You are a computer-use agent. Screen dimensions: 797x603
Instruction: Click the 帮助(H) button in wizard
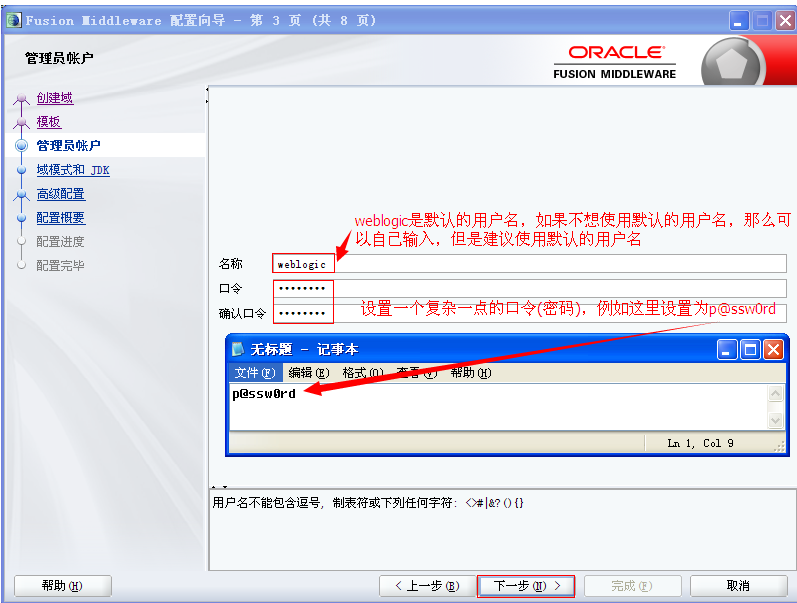point(63,586)
